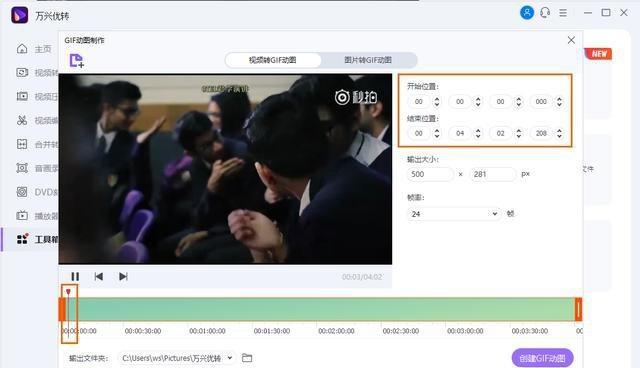Viewport: 640px width, 368px height.
Task: Open the frame rate dropdown showing 24
Action: (x=454, y=214)
